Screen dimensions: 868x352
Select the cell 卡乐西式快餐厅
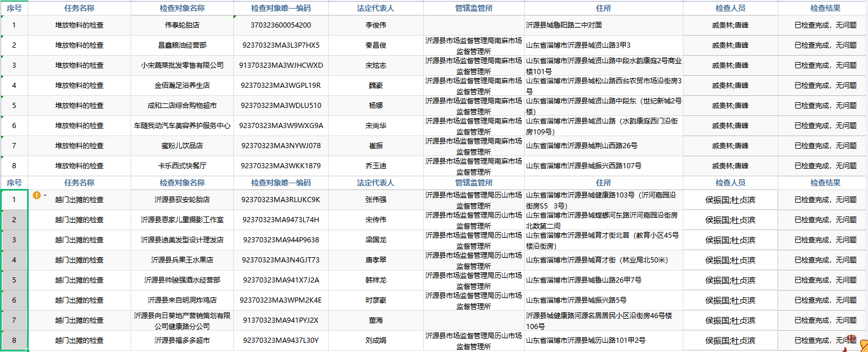(182, 166)
